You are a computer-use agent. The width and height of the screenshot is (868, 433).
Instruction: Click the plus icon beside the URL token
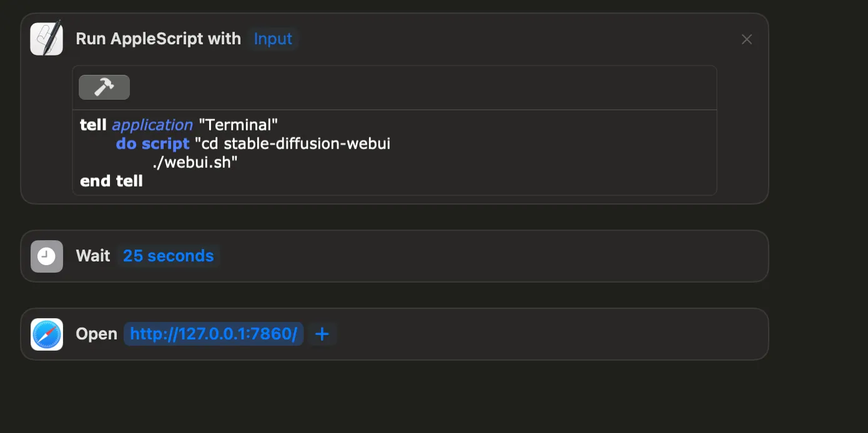pyautogui.click(x=322, y=334)
